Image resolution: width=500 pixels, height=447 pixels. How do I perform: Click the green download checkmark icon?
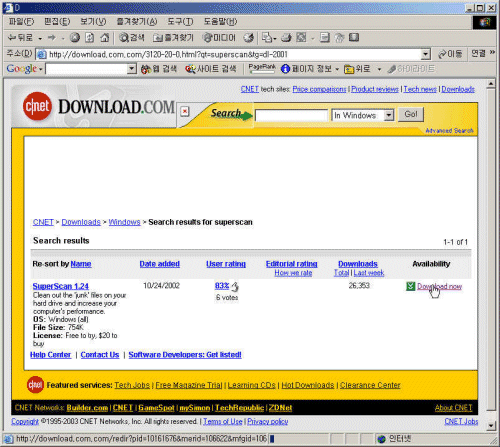coord(411,286)
